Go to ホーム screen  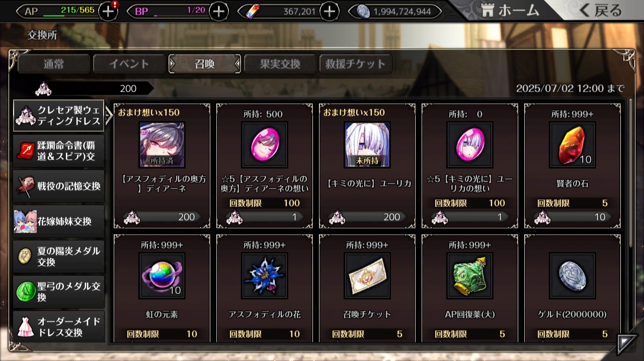pos(510,10)
